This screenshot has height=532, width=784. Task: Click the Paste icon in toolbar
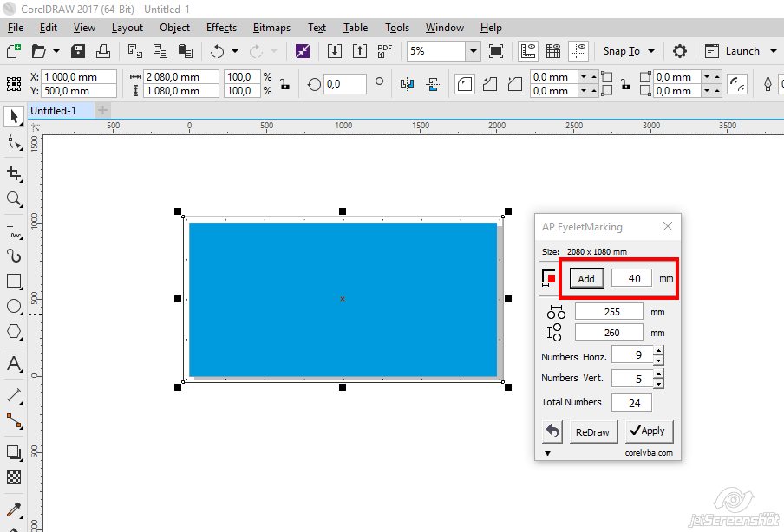click(186, 51)
